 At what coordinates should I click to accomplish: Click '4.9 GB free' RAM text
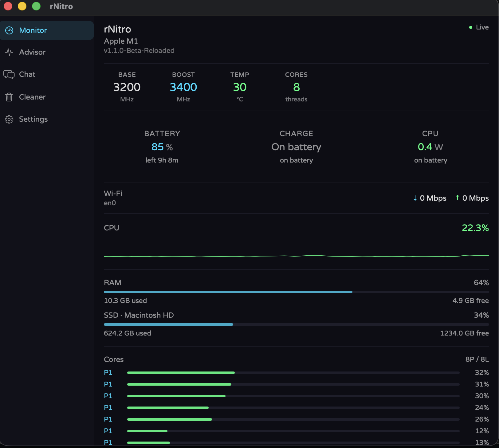(470, 301)
